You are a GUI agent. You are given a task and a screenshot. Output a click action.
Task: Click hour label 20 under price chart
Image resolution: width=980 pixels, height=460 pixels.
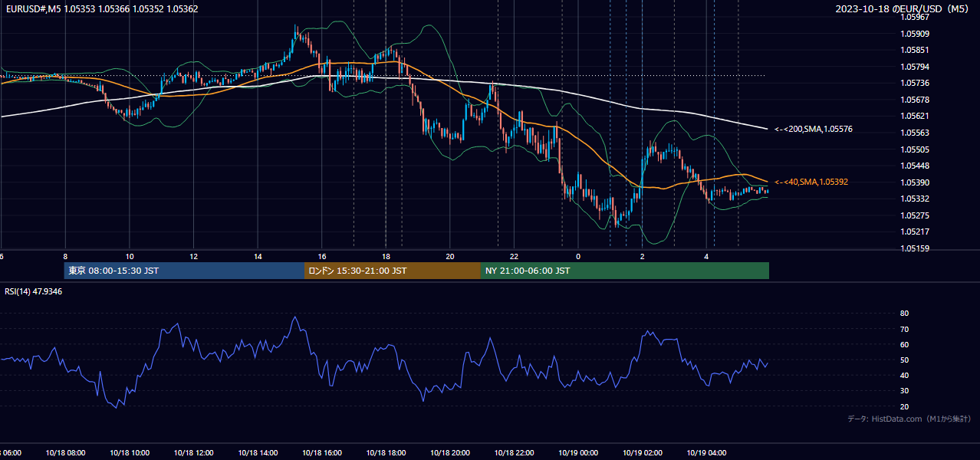pos(450,256)
